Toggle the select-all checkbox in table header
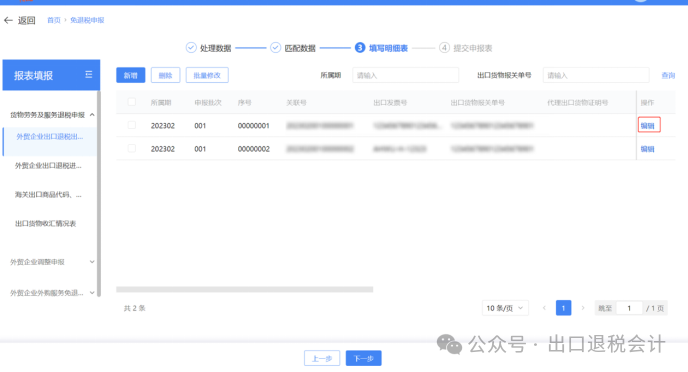 tap(132, 102)
